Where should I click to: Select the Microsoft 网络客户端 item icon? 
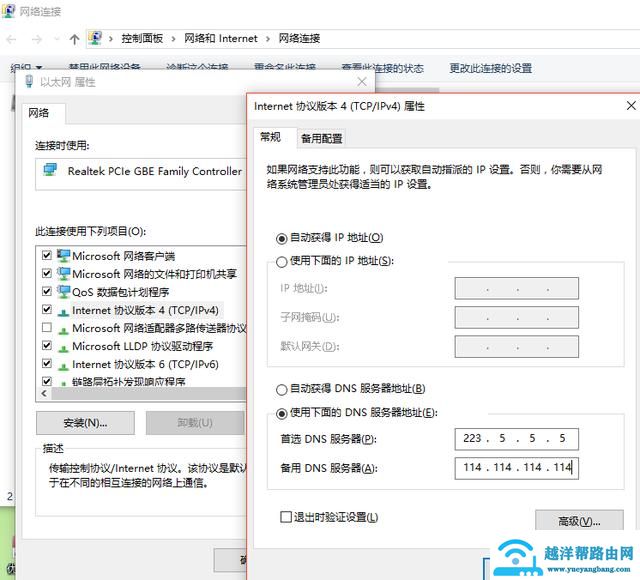pos(64,256)
